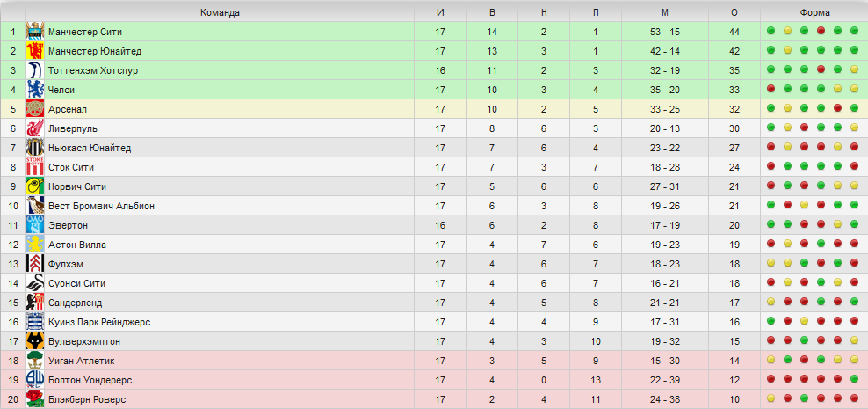Click the Swansea City swan crest
The width and height of the screenshot is (868, 409).
pos(35,283)
